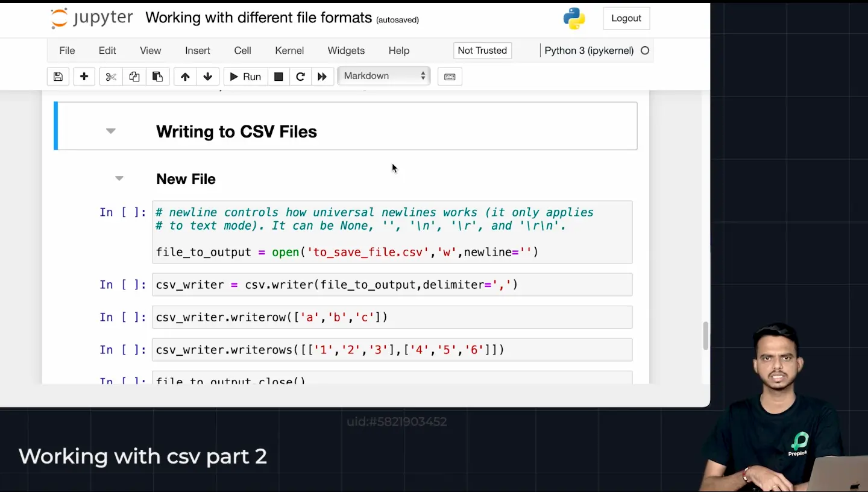Click the Logout button
Screen dimensions: 868x492
626,18
